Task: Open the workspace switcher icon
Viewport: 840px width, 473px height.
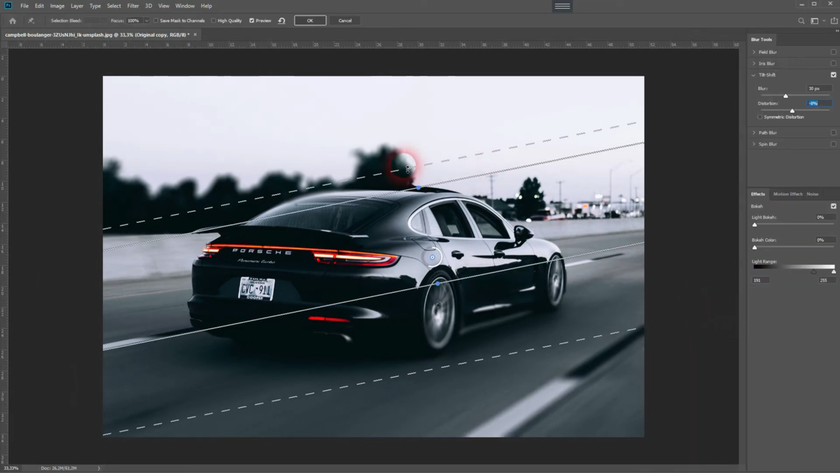Action: point(815,21)
